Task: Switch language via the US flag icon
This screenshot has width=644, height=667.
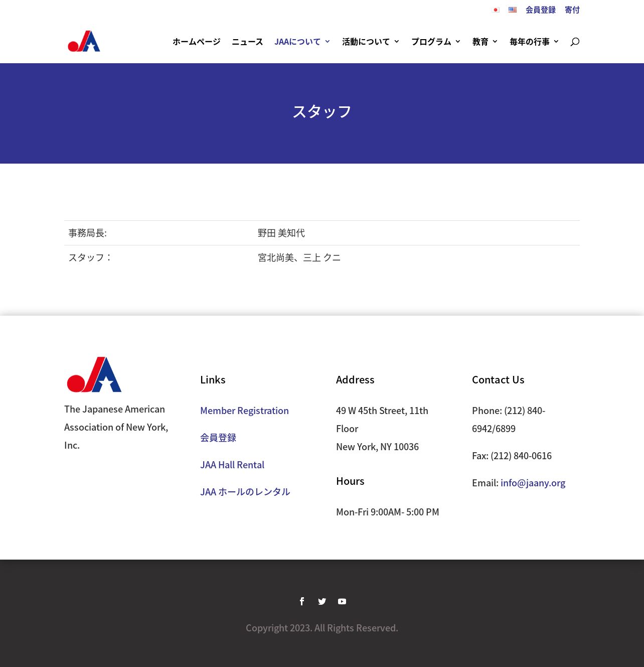Action: point(513,10)
